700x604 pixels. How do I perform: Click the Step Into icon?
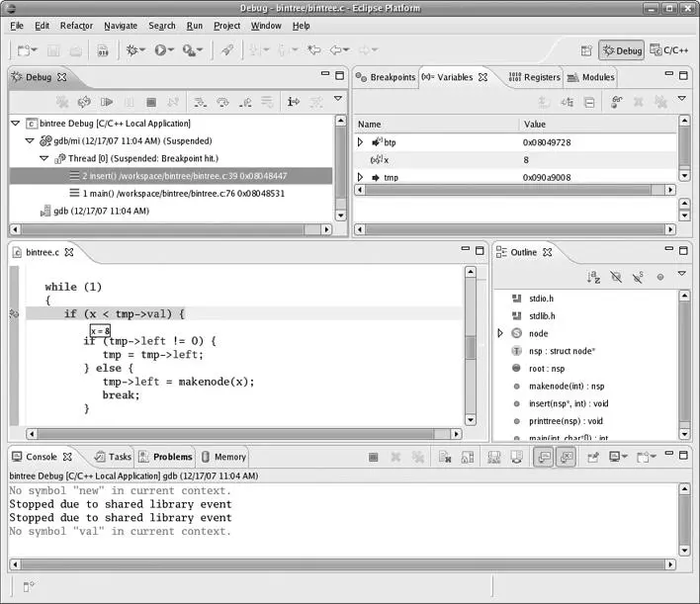201,102
